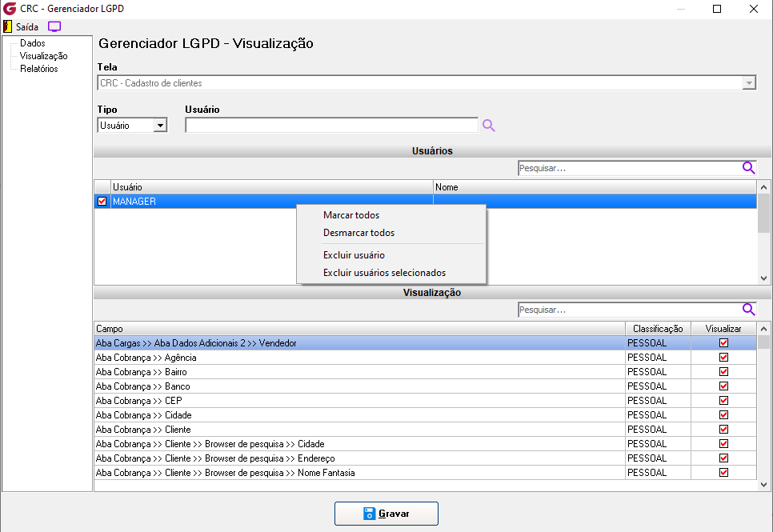Maximize the Gerenciador LGPD window
The height and width of the screenshot is (532, 773).
[x=717, y=8]
